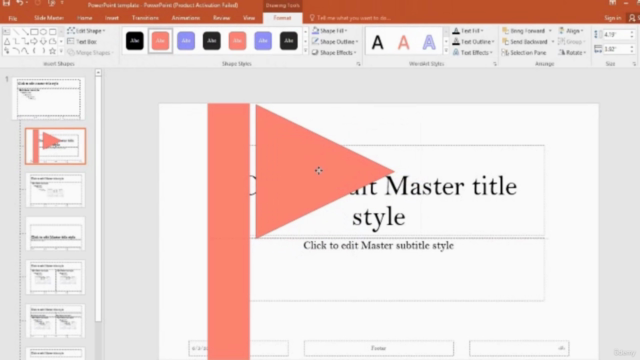Select the Down Arrow block shape
Image resolution: width=640 pixels, height=360 pixels.
(43, 41)
